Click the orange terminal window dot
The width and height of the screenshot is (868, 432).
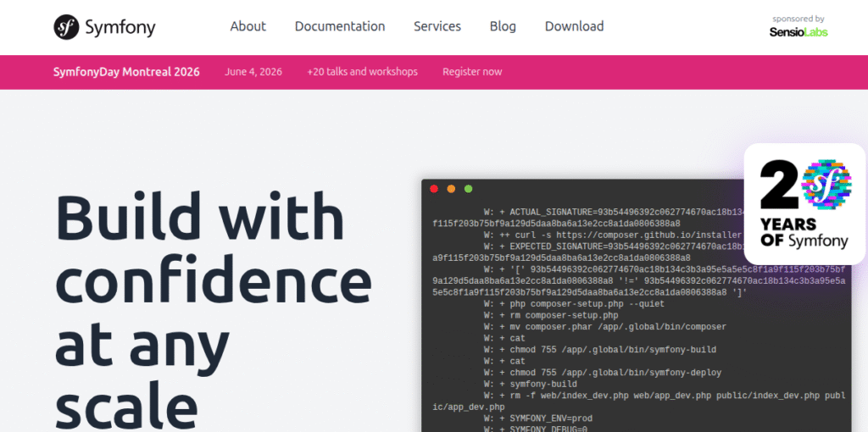(451, 189)
